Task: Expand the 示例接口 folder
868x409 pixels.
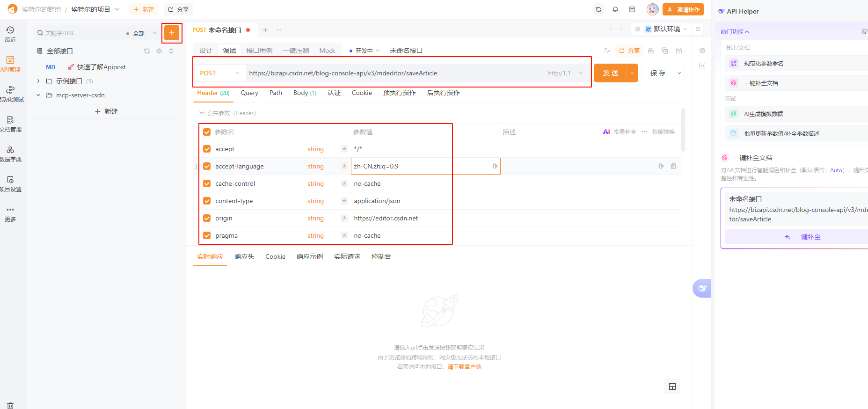Action: click(38, 81)
